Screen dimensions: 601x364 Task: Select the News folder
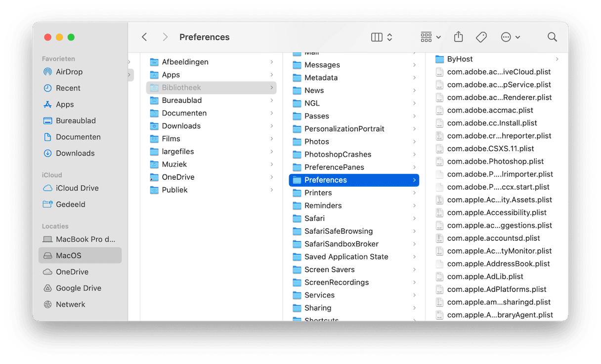354,90
